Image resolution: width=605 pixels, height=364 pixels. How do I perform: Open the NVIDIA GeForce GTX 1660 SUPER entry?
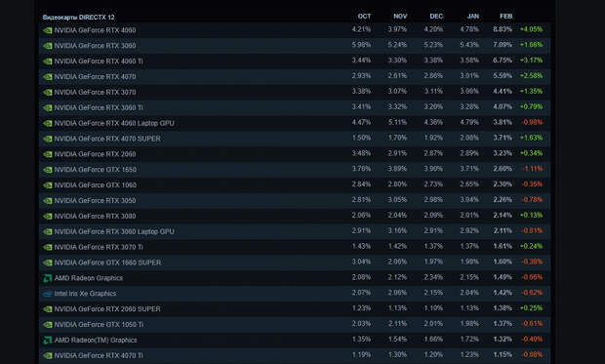[x=107, y=263]
